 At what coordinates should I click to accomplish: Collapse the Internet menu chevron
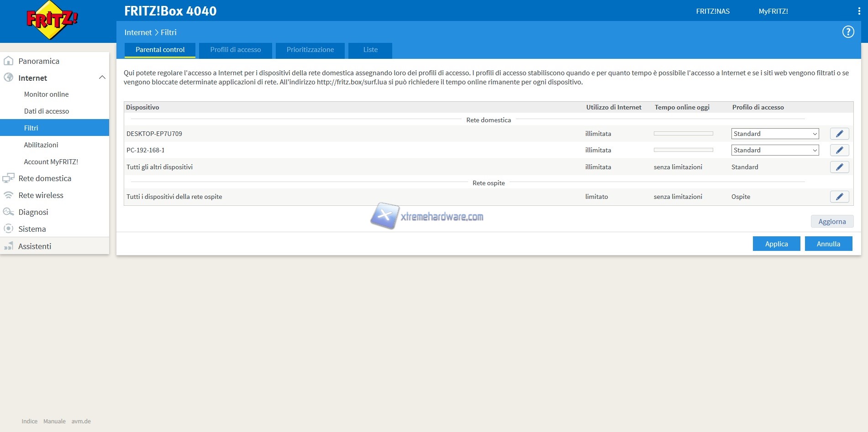point(102,78)
